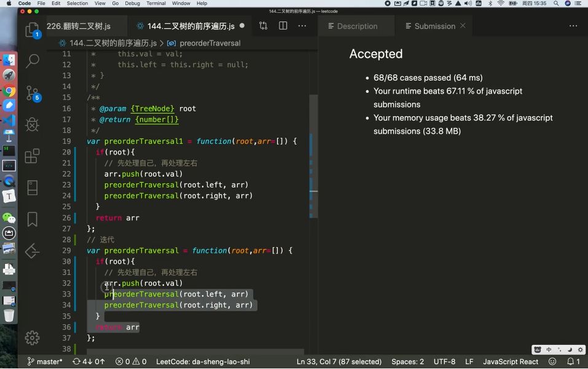Open Source Control view with 5 changes
This screenshot has width=588, height=369.
pos(32,93)
